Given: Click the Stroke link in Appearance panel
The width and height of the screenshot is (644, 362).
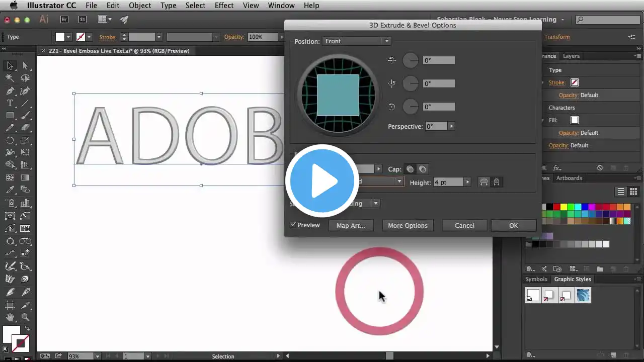Looking at the screenshot, I should (557, 82).
